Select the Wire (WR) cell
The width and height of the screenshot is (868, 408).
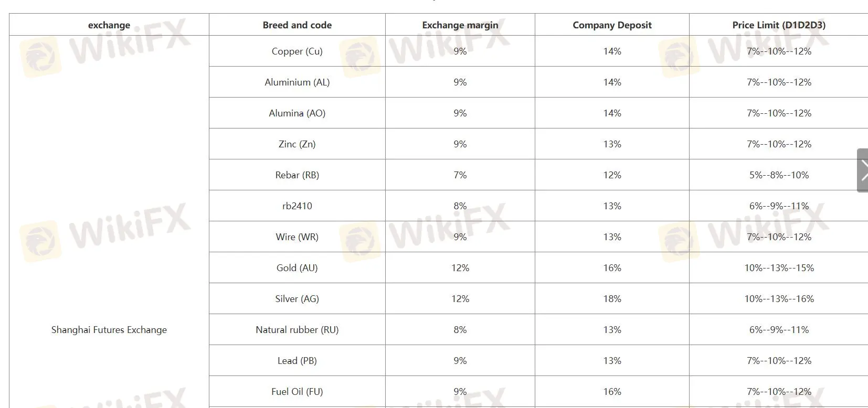click(x=297, y=237)
